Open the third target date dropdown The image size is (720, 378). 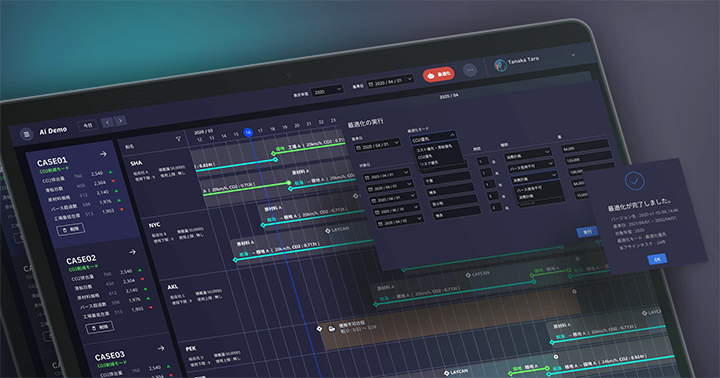tap(393, 199)
